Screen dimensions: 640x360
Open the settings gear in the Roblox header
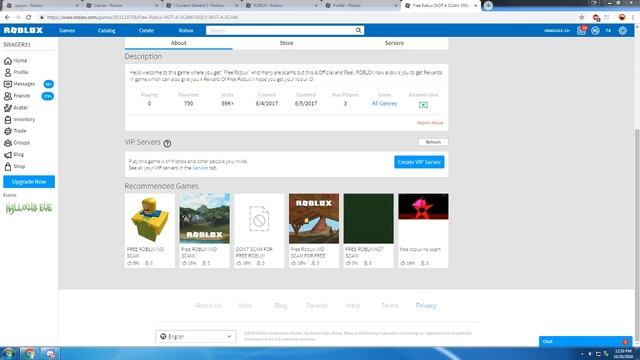622,31
